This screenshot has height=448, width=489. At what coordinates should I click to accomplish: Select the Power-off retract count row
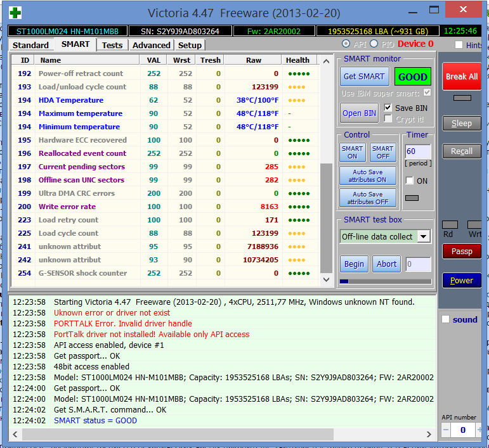pos(166,74)
